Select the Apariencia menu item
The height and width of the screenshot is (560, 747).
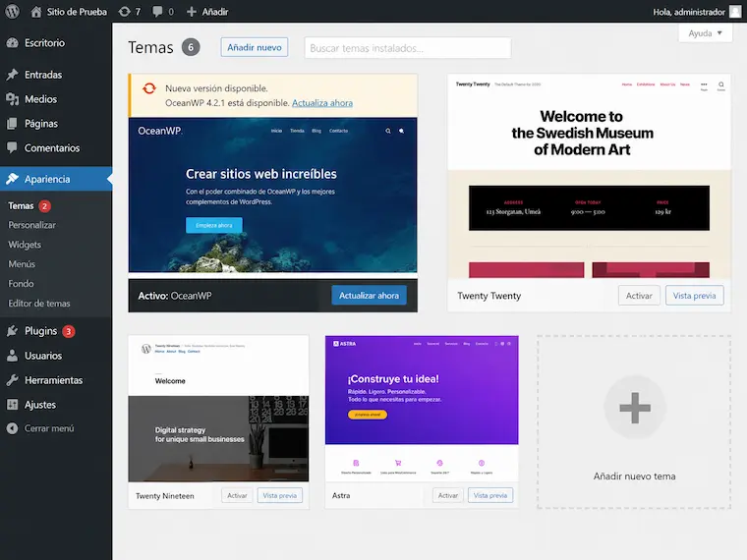(56, 179)
